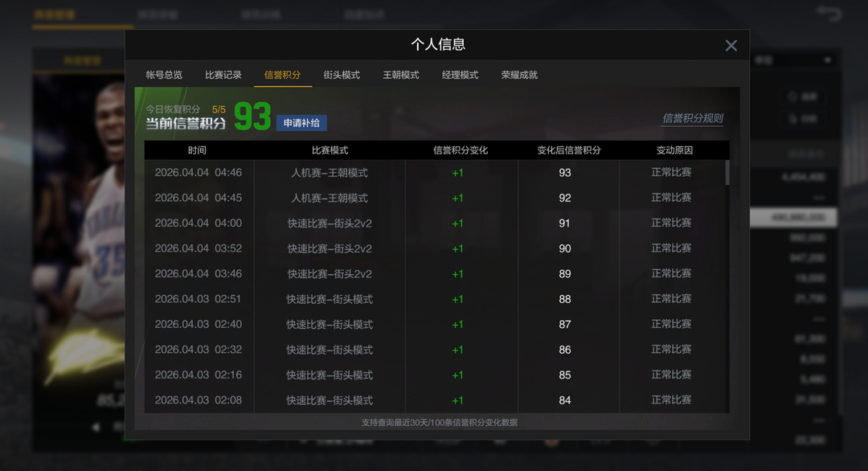
Task: Select the row dated 2026.04.03 02:40
Action: point(435,325)
